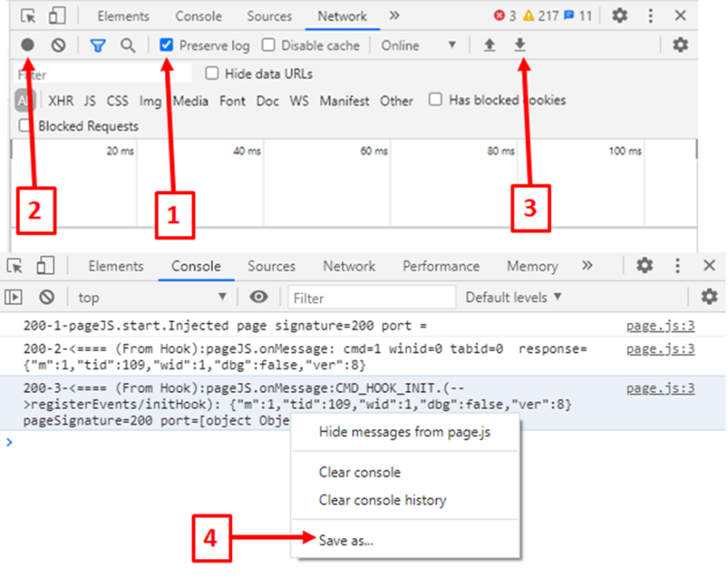Choose Save as... from the context menu

tap(346, 540)
